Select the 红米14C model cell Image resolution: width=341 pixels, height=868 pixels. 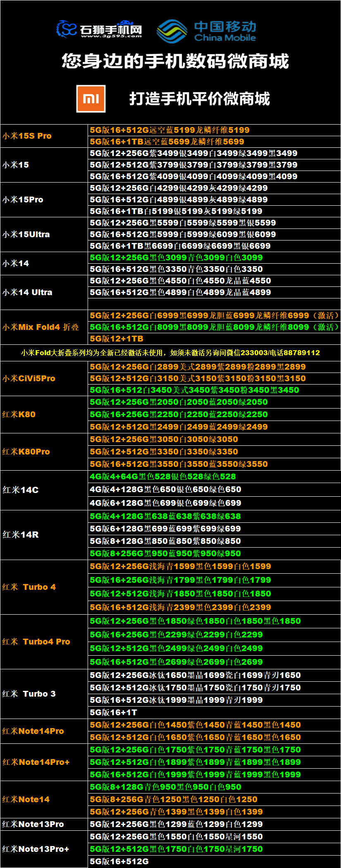tap(44, 490)
